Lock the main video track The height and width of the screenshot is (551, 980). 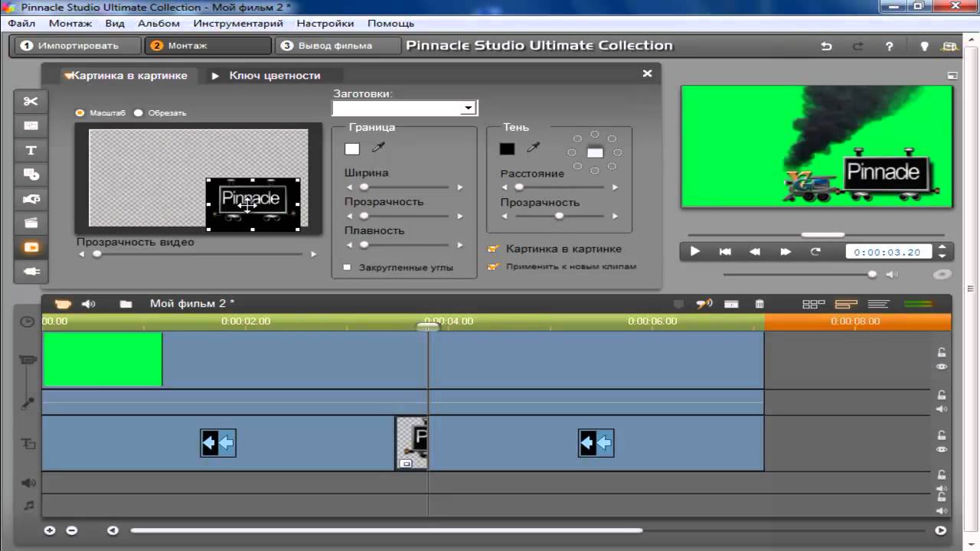click(x=942, y=352)
